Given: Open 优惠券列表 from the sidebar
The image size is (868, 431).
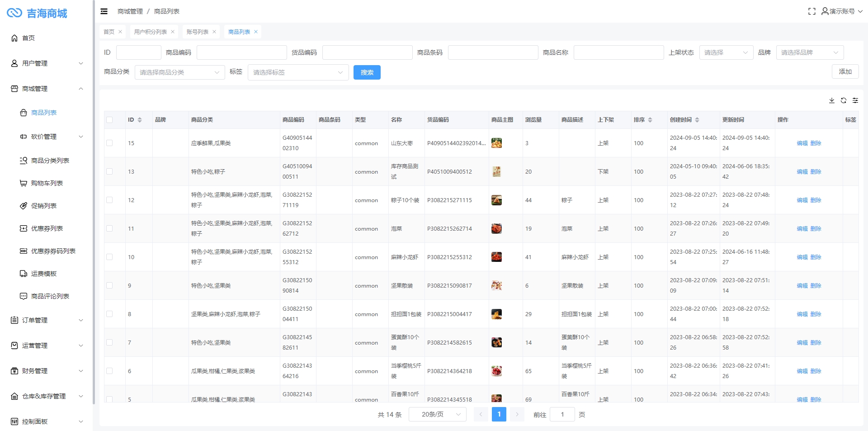Looking at the screenshot, I should coord(47,228).
